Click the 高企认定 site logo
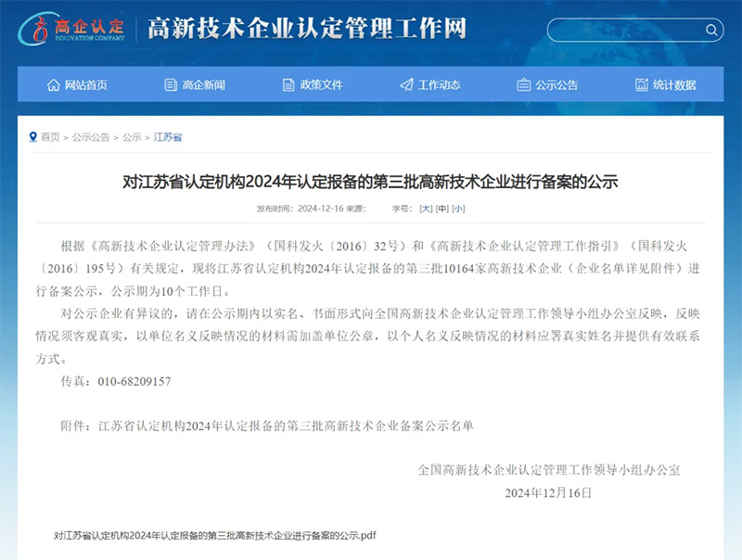This screenshot has height=560, width=742. click(x=72, y=29)
